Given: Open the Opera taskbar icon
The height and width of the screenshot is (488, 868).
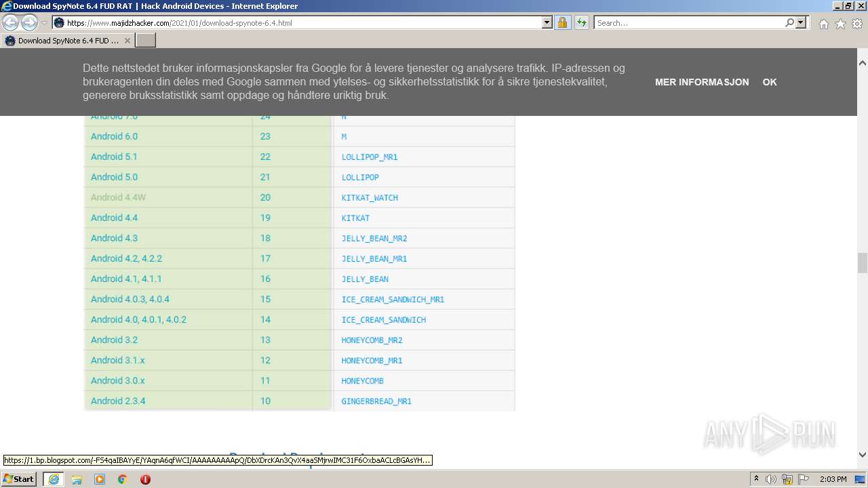Looking at the screenshot, I should coord(145,479).
